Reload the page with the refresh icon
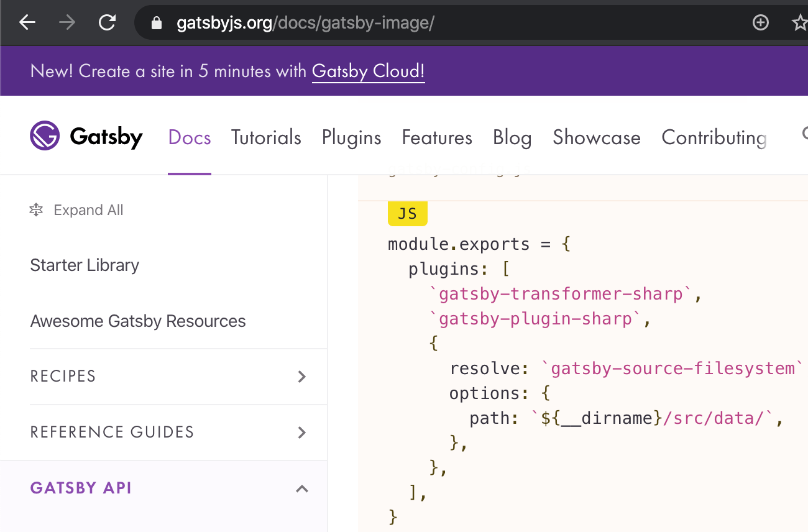The image size is (808, 532). tap(107, 23)
